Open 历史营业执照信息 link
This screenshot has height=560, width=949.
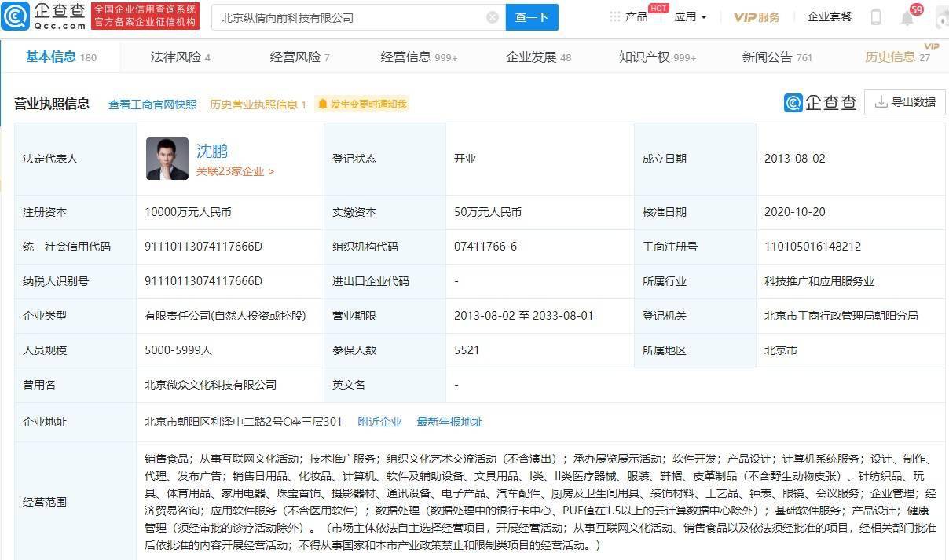pyautogui.click(x=258, y=104)
